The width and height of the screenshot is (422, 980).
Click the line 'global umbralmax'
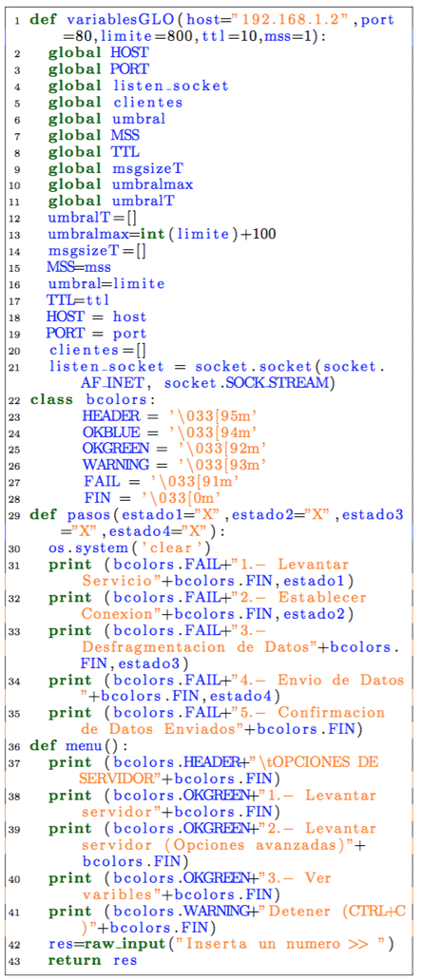coord(121,183)
